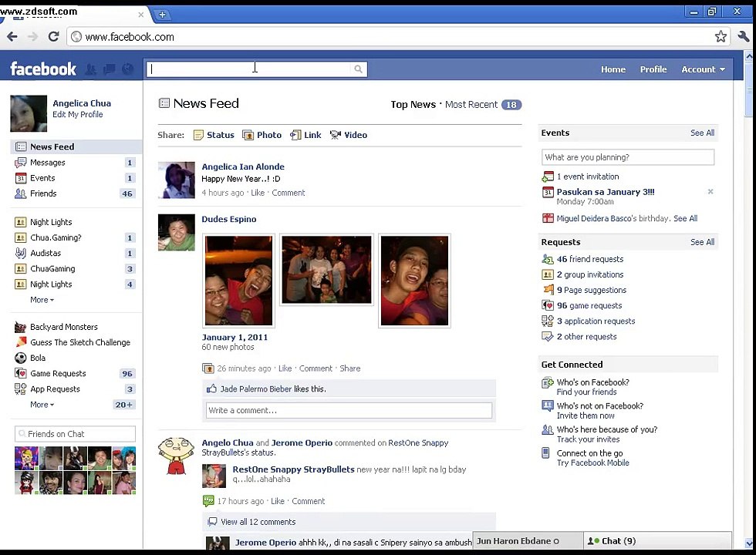Expand More under apps list
The height and width of the screenshot is (555, 756).
click(42, 405)
